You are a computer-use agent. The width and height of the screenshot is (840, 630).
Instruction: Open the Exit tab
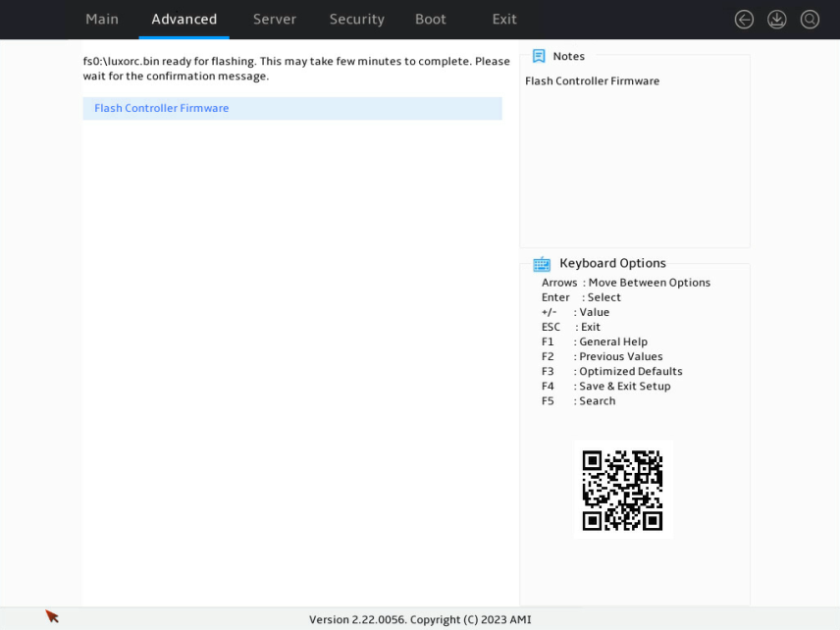tap(504, 20)
